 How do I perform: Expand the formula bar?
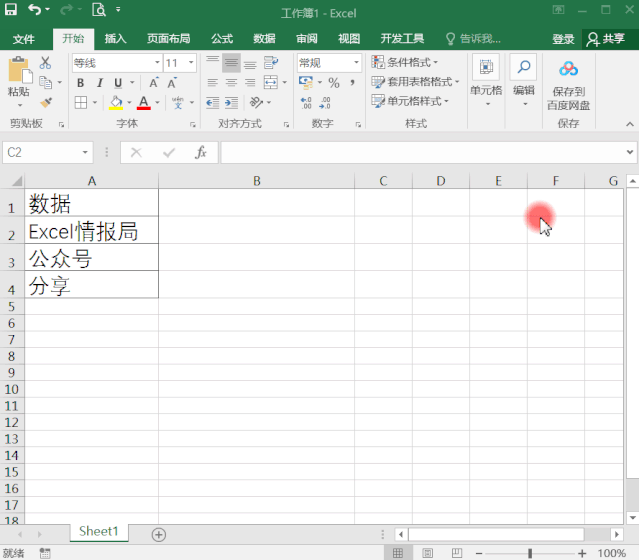[630, 152]
